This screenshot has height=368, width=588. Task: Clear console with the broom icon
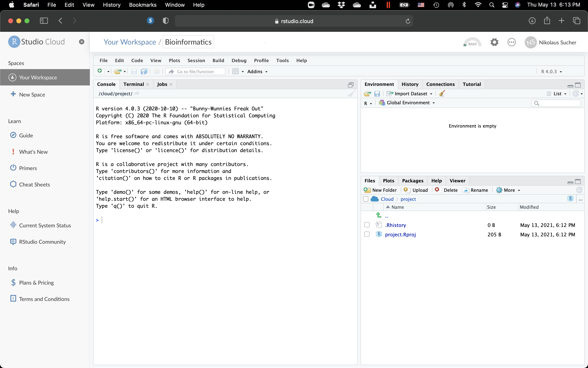[351, 93]
